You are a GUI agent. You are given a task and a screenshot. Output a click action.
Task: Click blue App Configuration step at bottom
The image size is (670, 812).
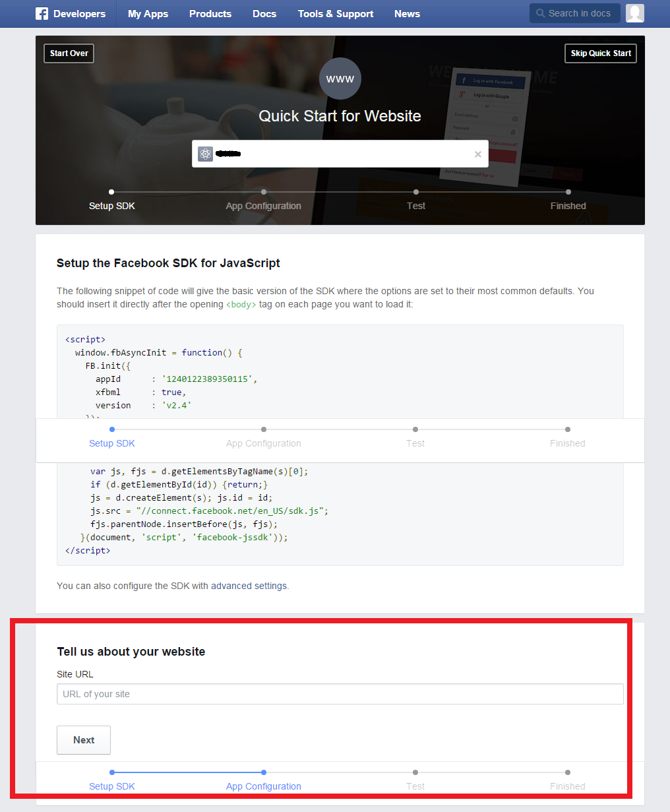pyautogui.click(x=264, y=786)
